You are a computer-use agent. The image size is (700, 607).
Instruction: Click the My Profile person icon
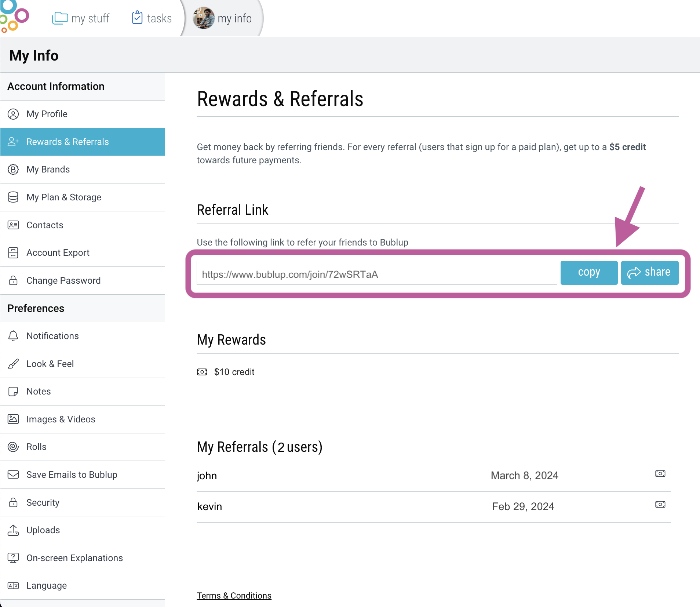[x=13, y=114]
